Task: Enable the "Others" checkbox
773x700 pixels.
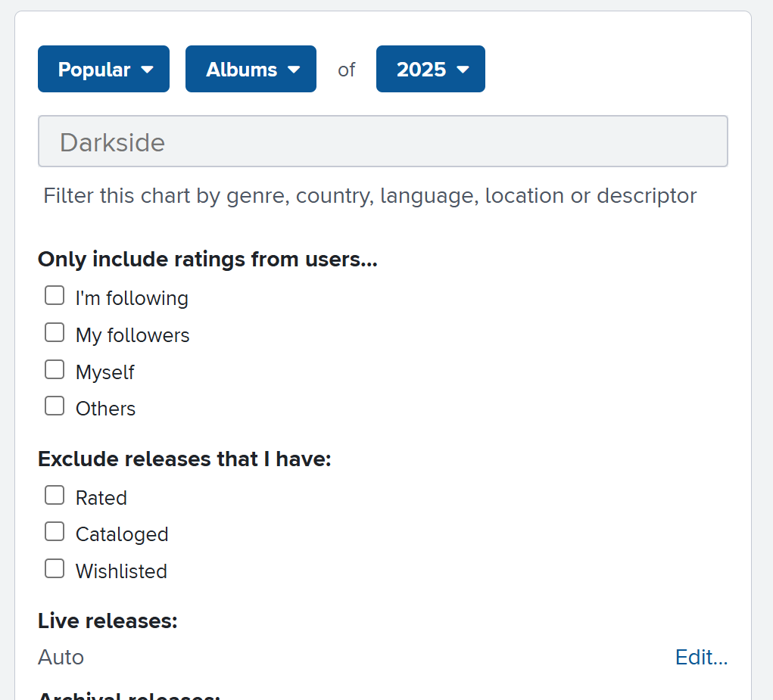Action: pos(55,406)
